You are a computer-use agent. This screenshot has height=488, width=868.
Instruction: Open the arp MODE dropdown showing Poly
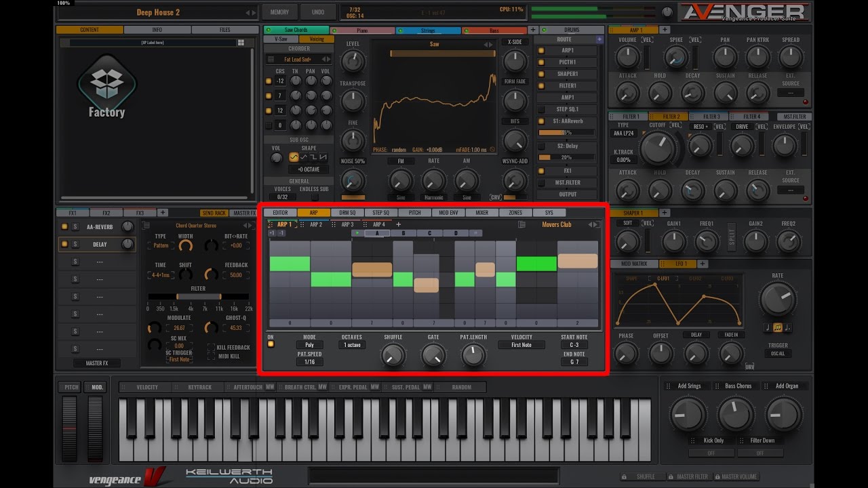pos(309,345)
